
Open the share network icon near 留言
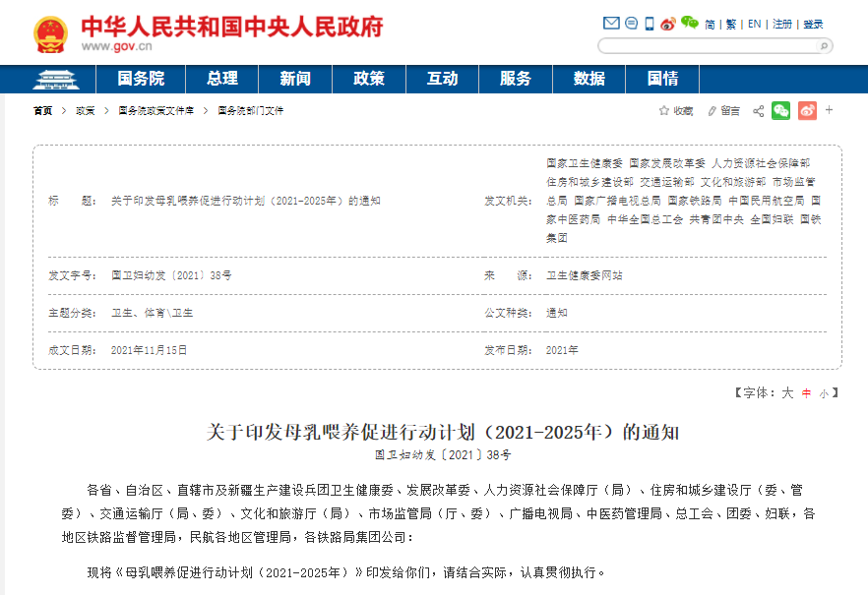coord(758,110)
